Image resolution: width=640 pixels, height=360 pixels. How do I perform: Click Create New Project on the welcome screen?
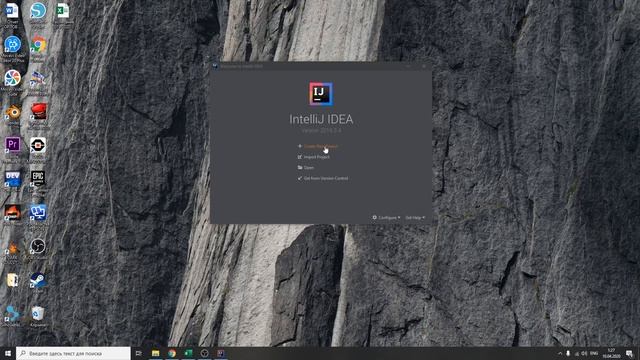pos(321,146)
